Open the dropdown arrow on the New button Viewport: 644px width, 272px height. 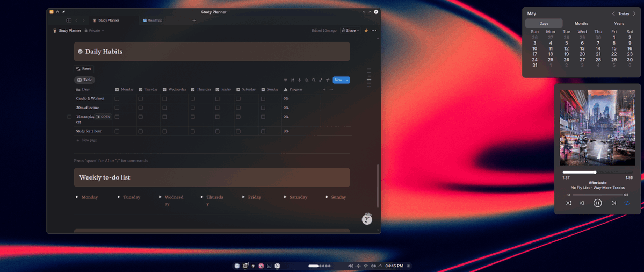click(x=347, y=80)
